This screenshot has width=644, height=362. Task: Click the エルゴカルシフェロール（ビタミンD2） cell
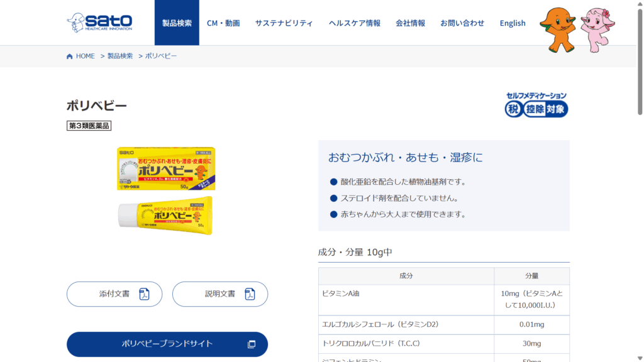406,325
